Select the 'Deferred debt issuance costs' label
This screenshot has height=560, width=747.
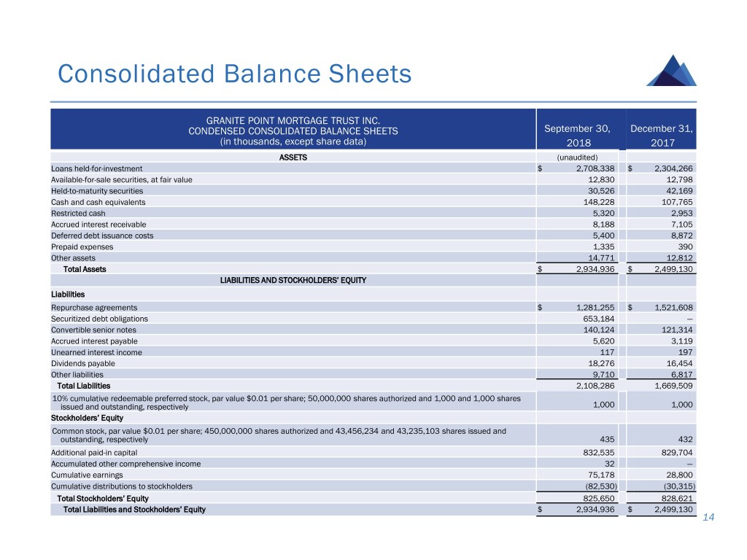(x=102, y=236)
